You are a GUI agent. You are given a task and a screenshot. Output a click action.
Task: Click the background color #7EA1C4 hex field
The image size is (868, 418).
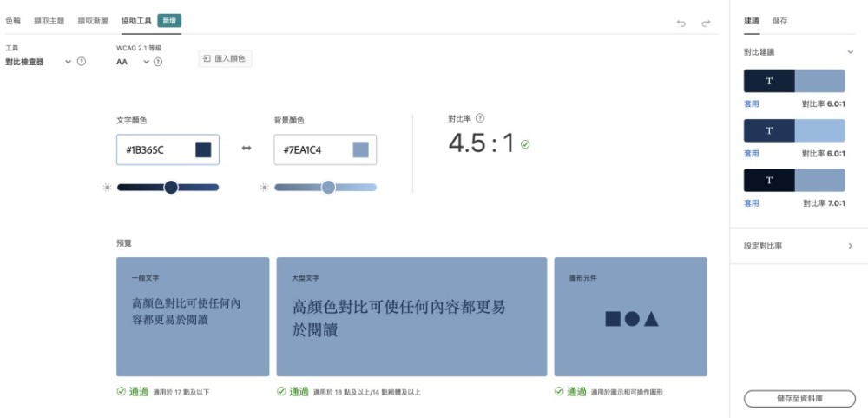point(312,149)
